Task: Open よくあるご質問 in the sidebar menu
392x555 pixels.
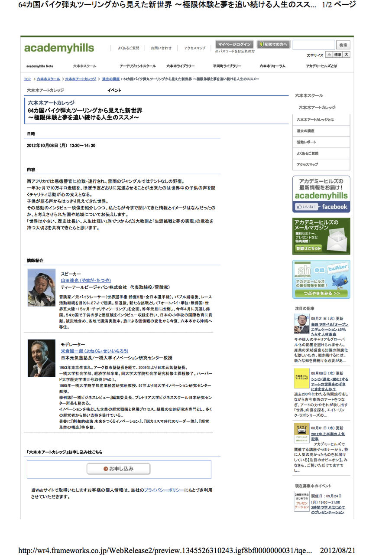Action: coord(321,153)
